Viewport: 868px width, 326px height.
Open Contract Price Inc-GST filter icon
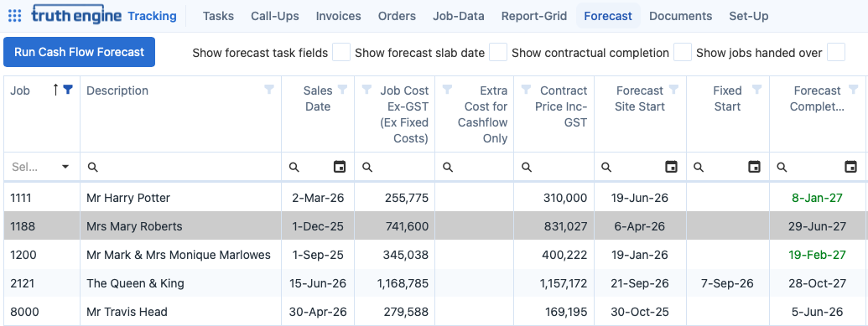527,89
